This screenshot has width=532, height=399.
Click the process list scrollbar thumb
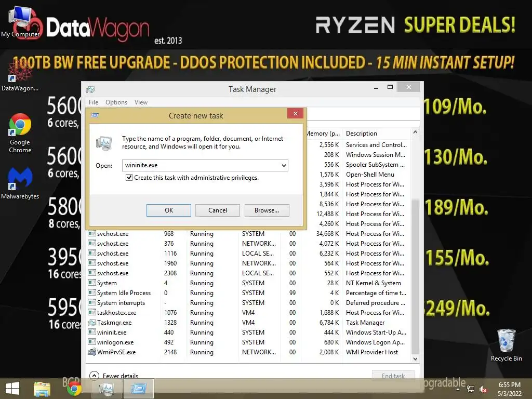click(x=415, y=276)
